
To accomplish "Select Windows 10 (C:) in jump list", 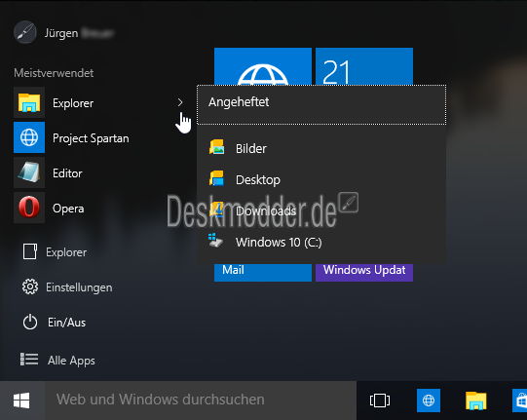I will coord(321,242).
